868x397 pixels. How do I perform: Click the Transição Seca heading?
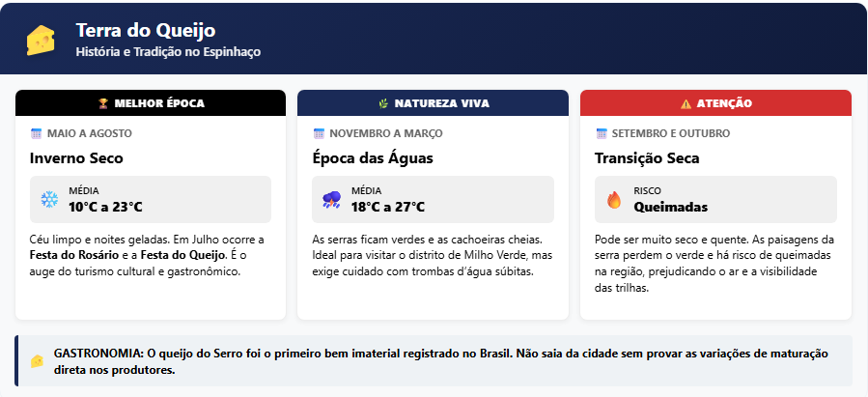point(647,158)
